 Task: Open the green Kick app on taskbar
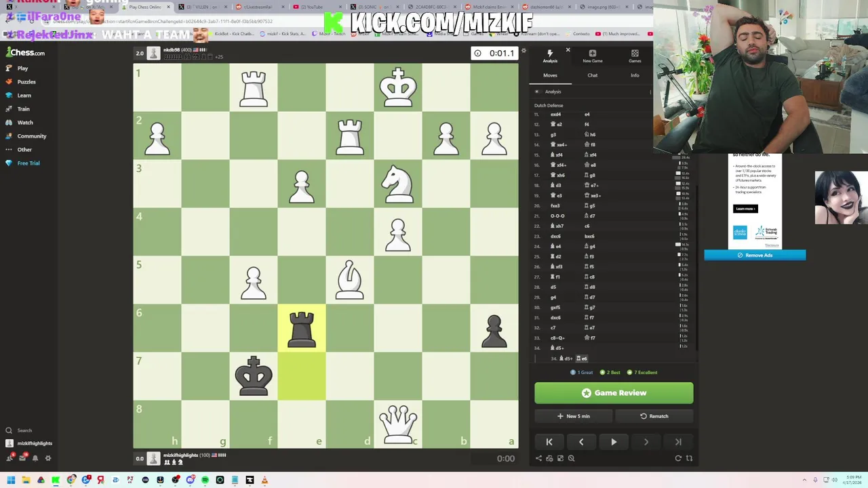click(56, 480)
